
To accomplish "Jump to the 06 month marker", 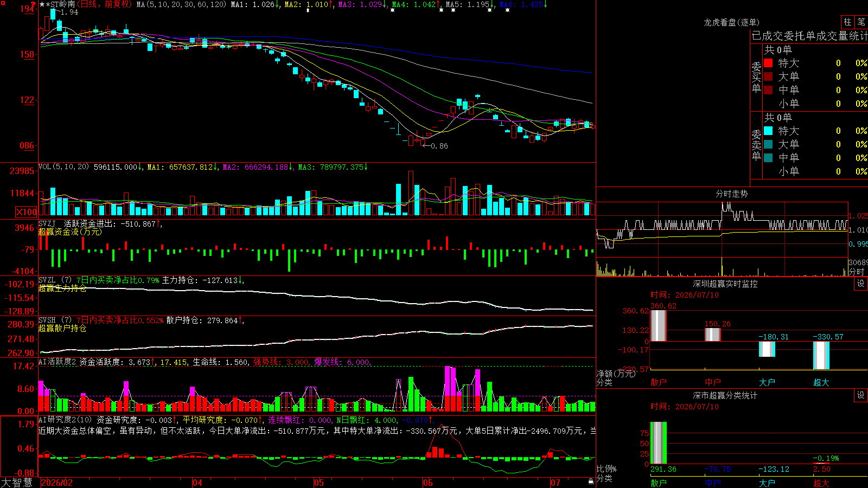I will click(429, 483).
